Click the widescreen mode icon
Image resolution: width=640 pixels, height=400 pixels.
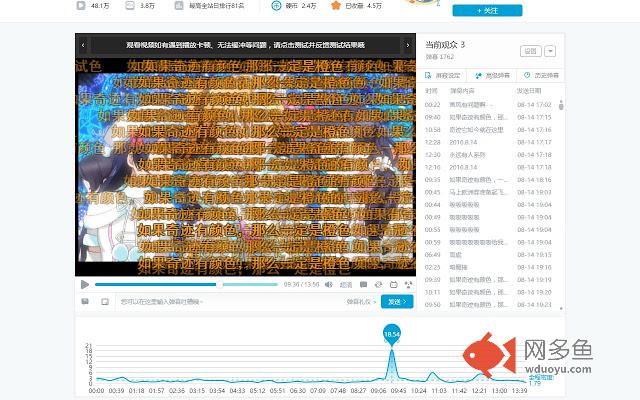pos(393,284)
